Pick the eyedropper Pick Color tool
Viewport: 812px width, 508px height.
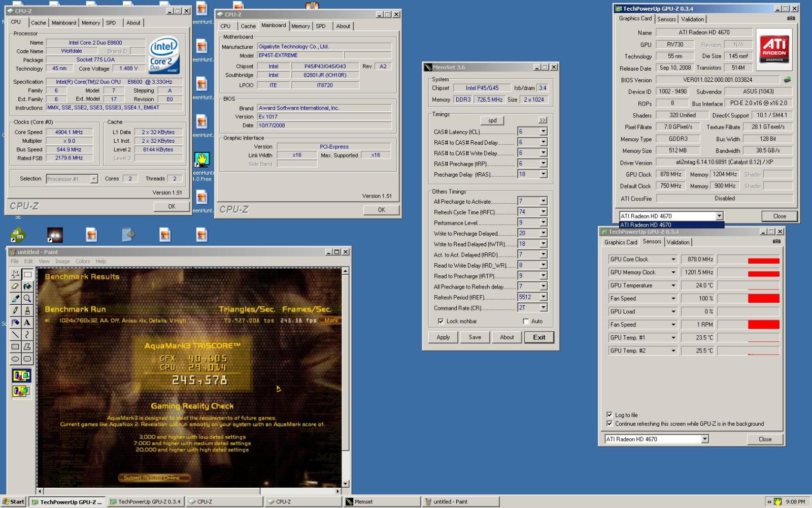click(15, 299)
